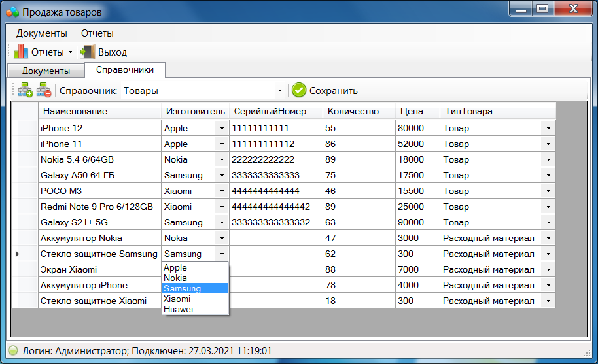The height and width of the screenshot is (364, 598).
Task: Click the Изготовитель column header
Action: [x=195, y=111]
